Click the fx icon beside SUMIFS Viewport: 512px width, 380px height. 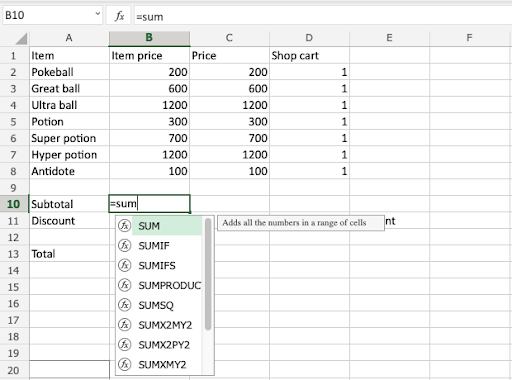pos(125,265)
